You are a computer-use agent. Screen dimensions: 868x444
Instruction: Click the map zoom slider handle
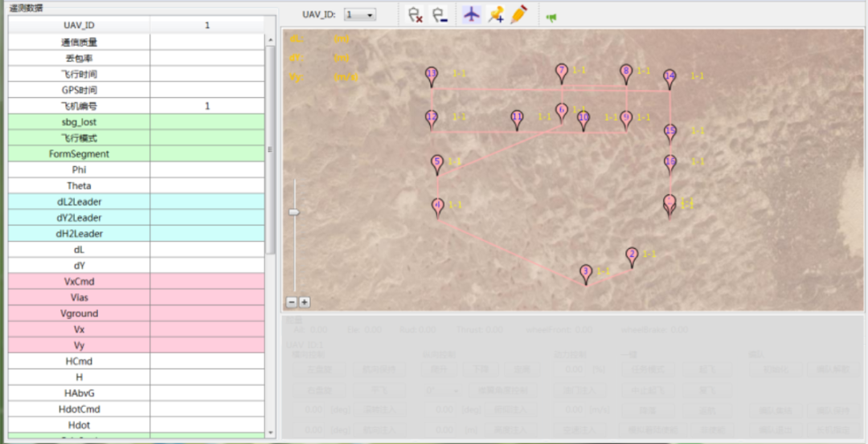294,212
